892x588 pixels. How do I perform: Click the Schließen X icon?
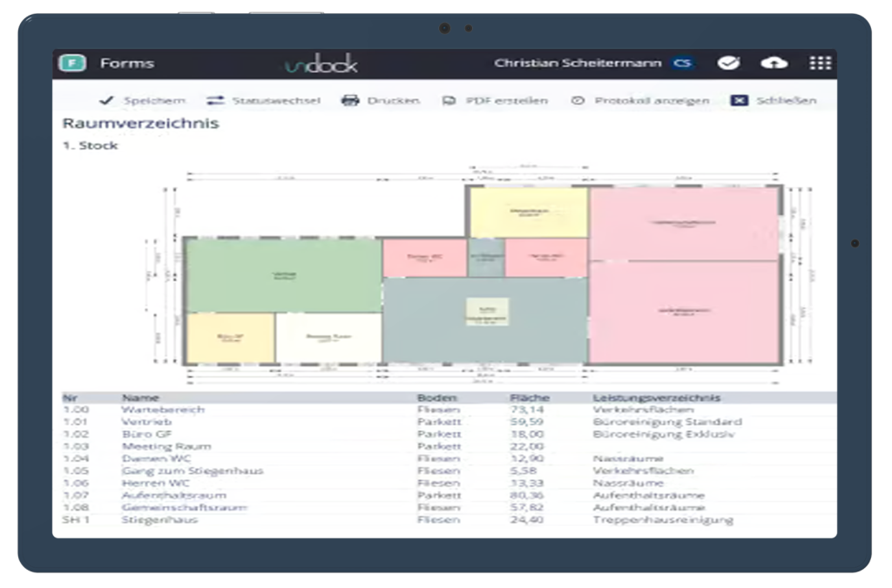pos(739,100)
